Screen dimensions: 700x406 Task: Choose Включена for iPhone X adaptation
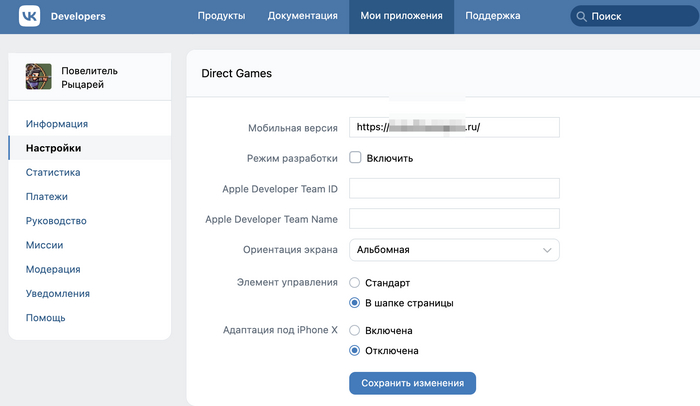pos(355,330)
